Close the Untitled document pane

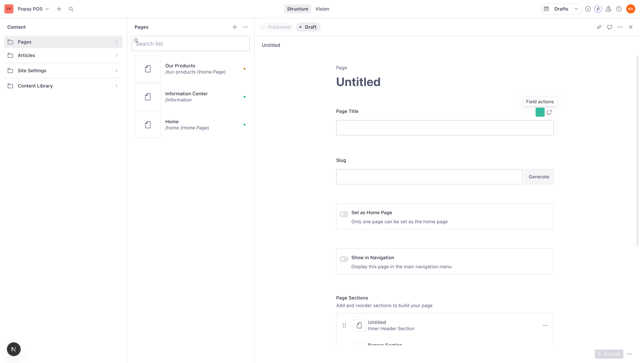(x=631, y=27)
